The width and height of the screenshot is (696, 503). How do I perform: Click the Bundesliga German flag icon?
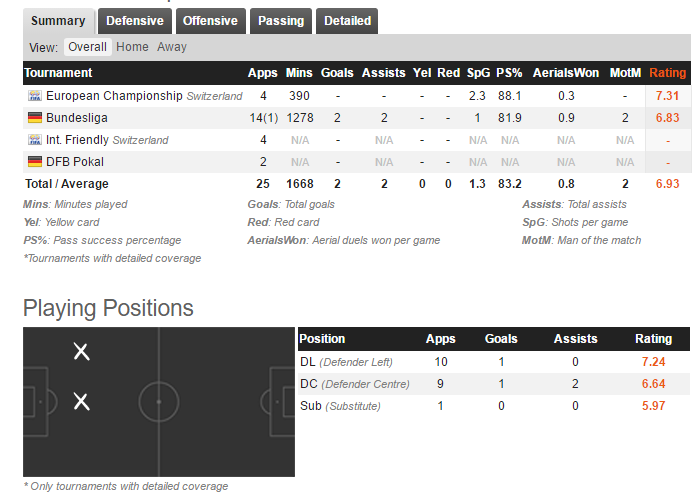pos(35,118)
